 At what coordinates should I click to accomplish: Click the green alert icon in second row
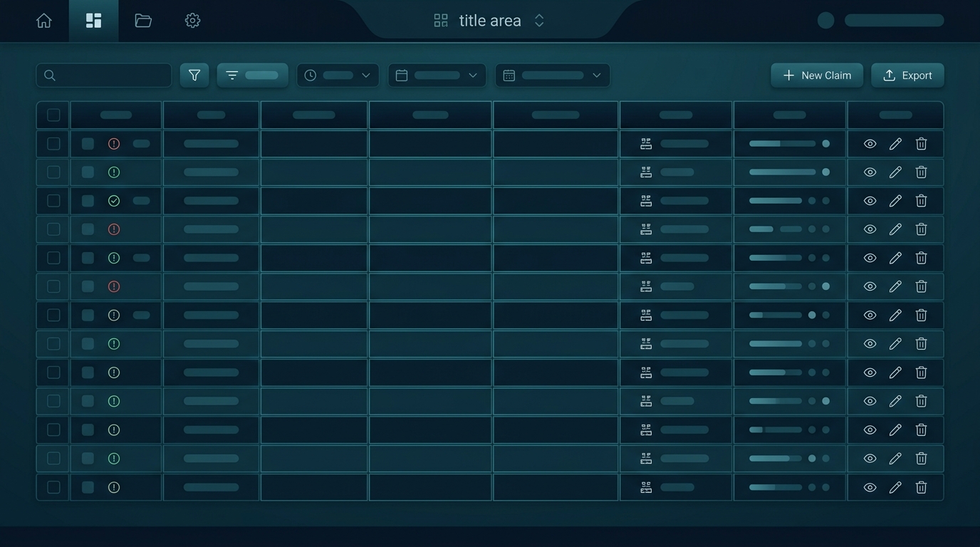114,172
